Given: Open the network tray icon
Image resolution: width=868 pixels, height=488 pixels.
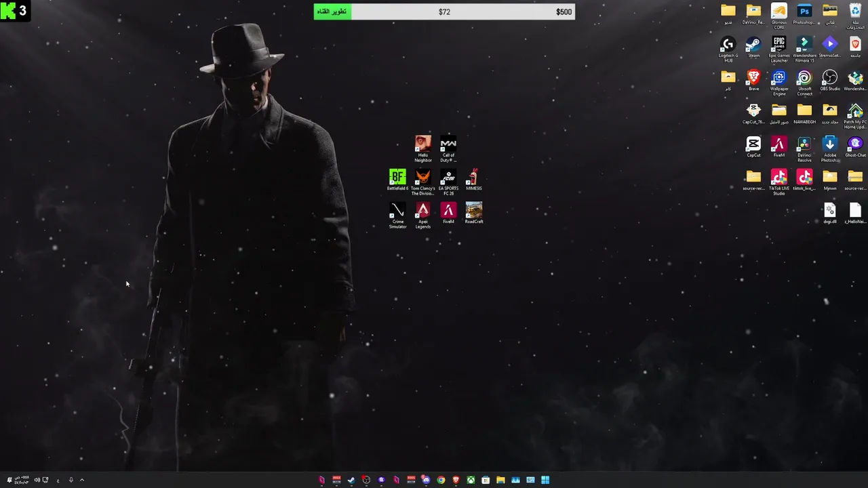Looking at the screenshot, I should 45,480.
